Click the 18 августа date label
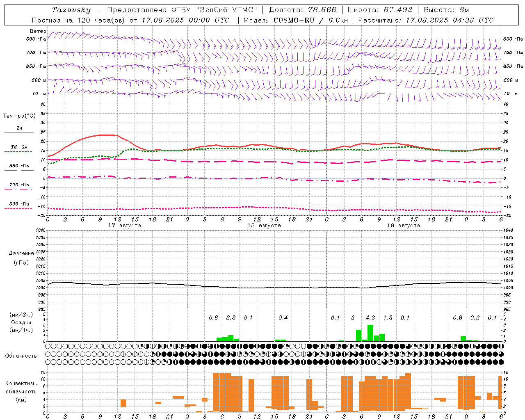525x420 pixels. click(264, 226)
